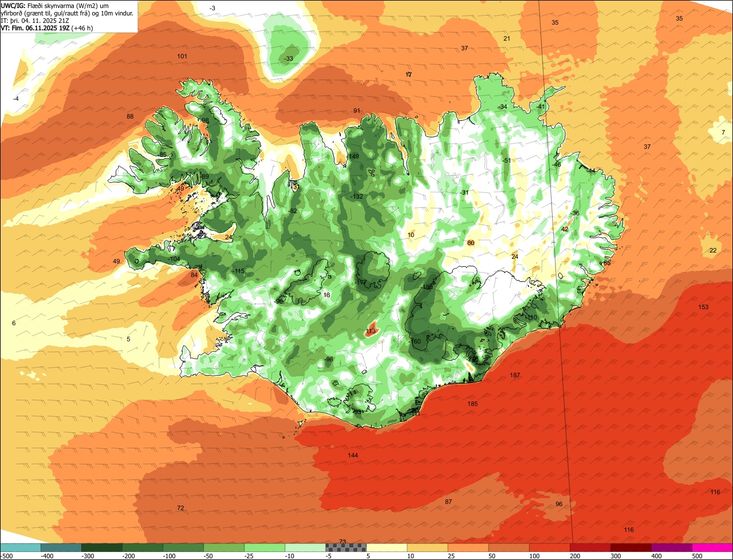
Task: Click the legend swatch between -25 and -10
Action: (x=265, y=547)
